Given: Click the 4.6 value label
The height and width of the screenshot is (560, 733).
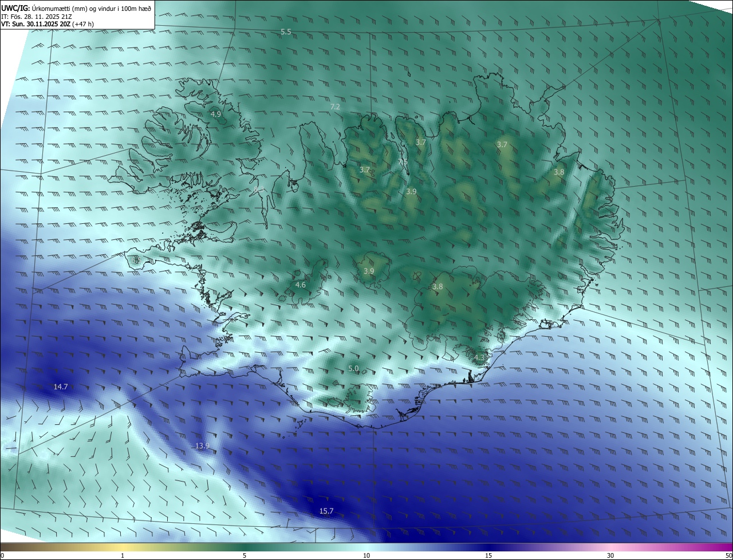Looking at the screenshot, I should click(x=301, y=285).
